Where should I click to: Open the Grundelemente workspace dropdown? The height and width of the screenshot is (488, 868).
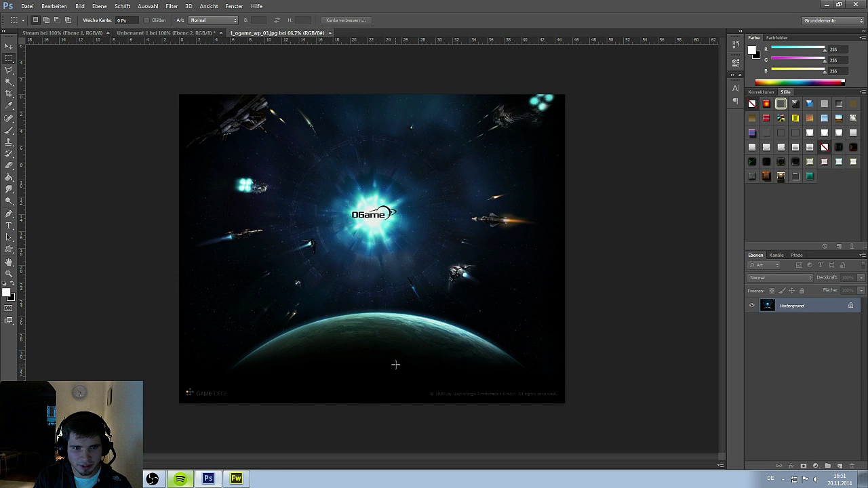[x=832, y=20]
